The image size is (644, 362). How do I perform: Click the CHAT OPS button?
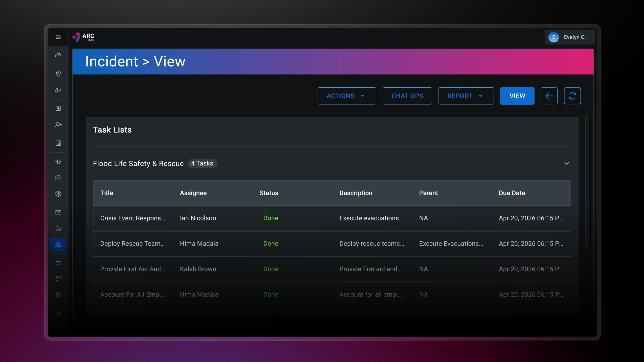407,96
